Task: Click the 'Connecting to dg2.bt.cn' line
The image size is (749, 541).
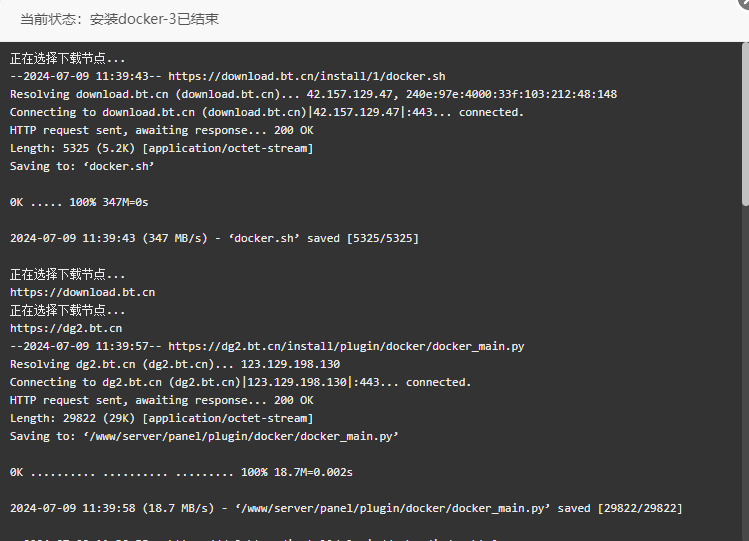Action: click(240, 382)
